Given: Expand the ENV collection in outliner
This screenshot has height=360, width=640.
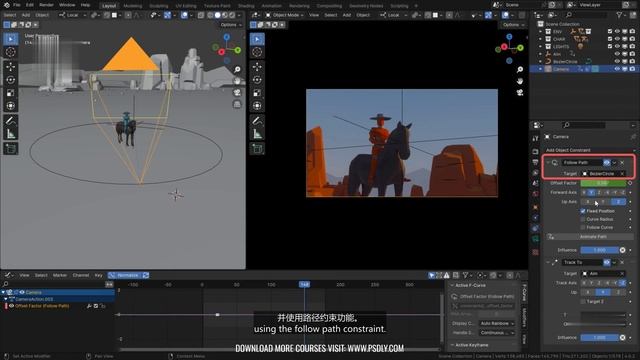Looking at the screenshot, I should click(540, 31).
